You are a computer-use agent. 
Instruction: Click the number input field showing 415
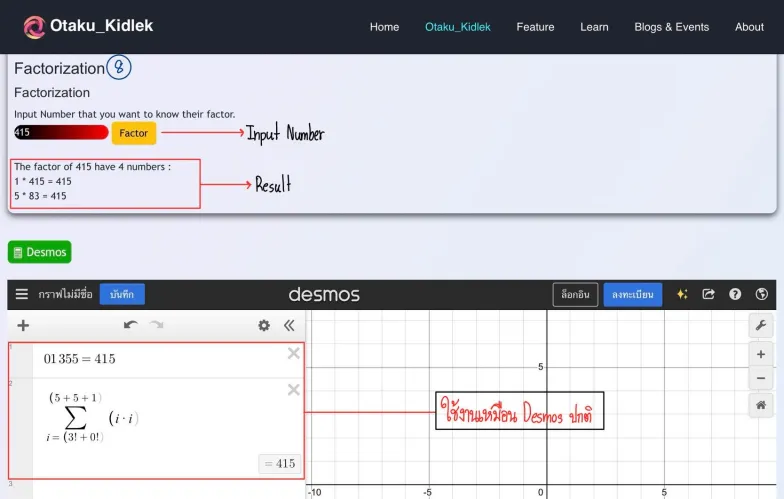pos(61,133)
